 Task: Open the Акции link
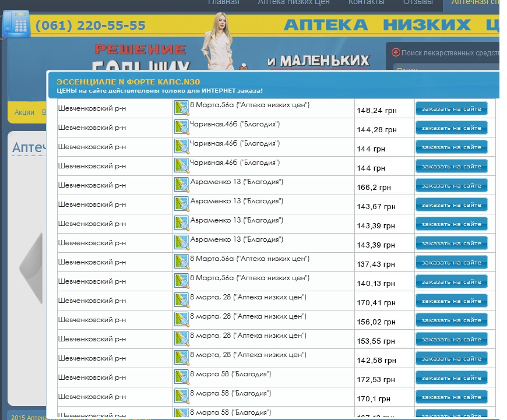24,112
